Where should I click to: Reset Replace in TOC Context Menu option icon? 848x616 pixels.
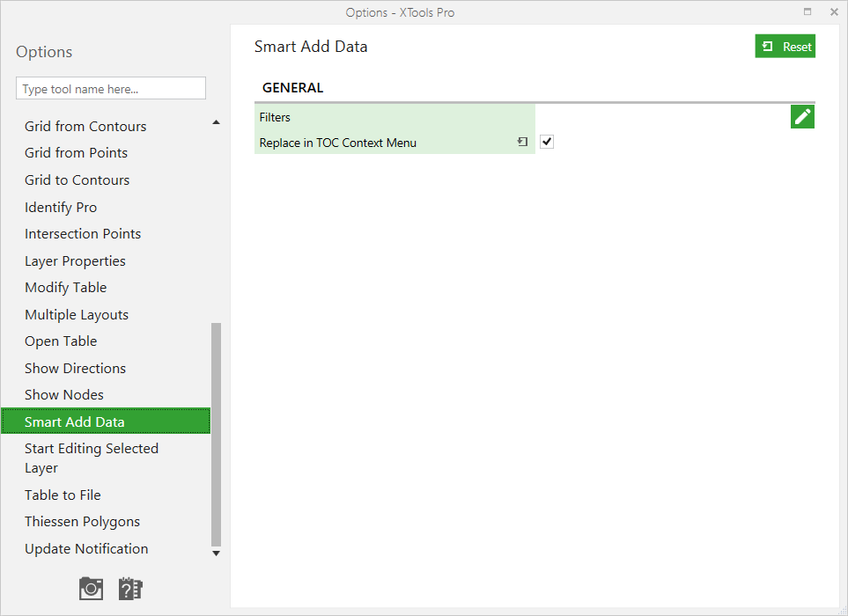tap(522, 142)
